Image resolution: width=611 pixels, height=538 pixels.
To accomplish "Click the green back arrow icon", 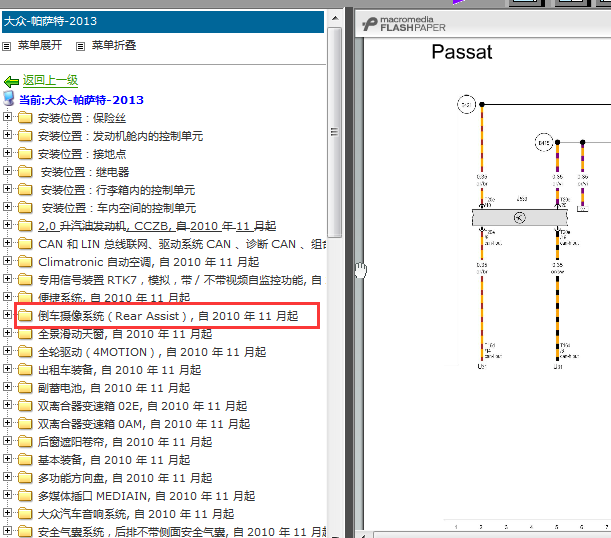I will click(x=11, y=81).
